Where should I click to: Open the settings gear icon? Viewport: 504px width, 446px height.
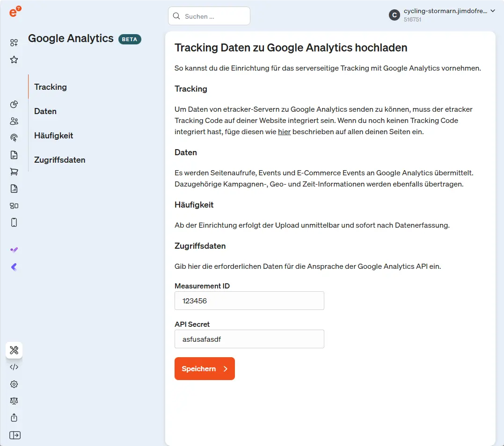[x=14, y=384]
